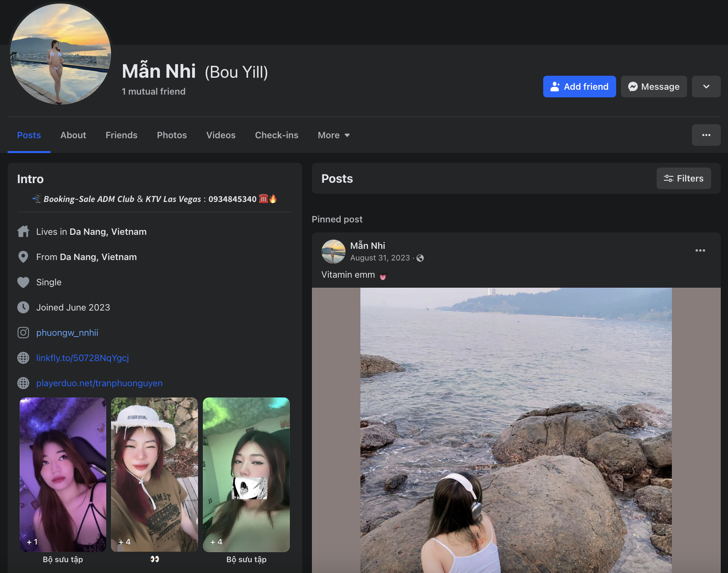This screenshot has width=728, height=573.
Task: Send a message via Message button
Action: [653, 87]
